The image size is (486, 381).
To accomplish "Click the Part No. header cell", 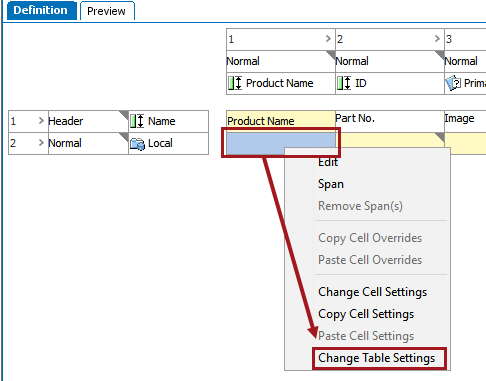I will 390,122.
